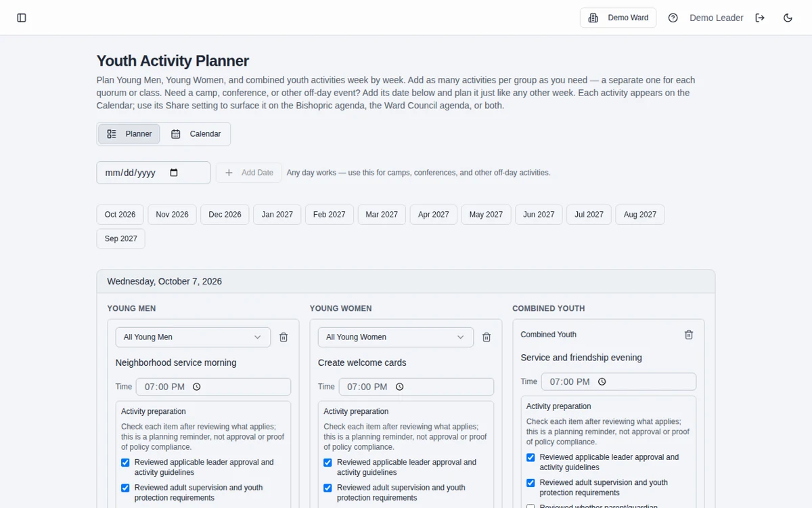
Task: Edit Neighborhood service morning activity title
Action: point(176,363)
